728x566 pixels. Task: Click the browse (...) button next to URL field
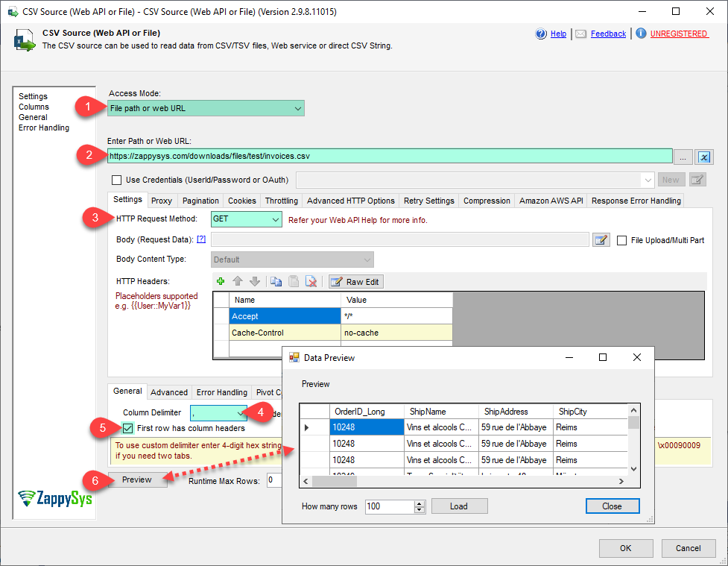pos(683,157)
